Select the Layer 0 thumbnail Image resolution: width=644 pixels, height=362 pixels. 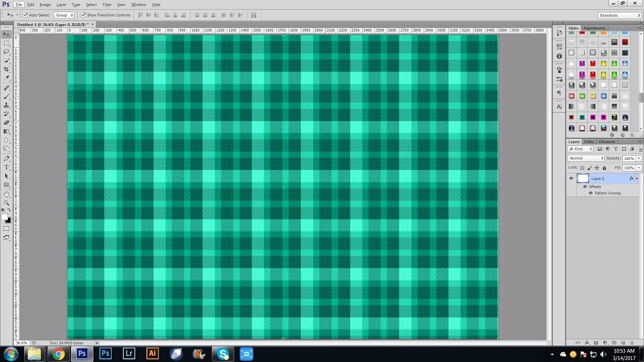point(583,178)
